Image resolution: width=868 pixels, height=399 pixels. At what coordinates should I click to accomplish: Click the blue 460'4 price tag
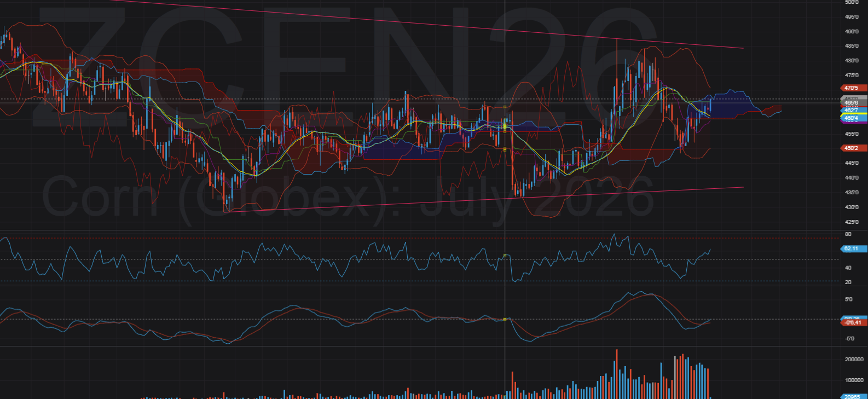coord(852,118)
